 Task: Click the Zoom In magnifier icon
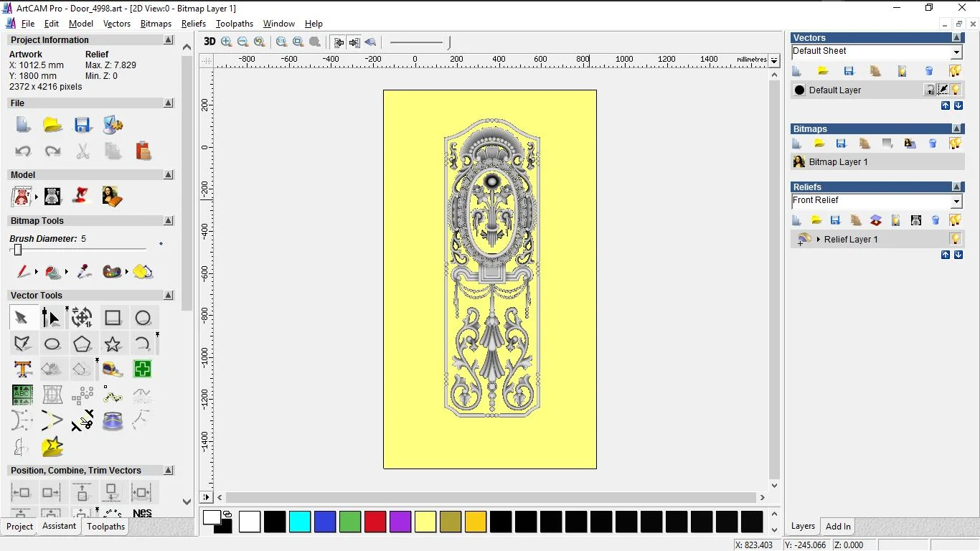pos(227,42)
